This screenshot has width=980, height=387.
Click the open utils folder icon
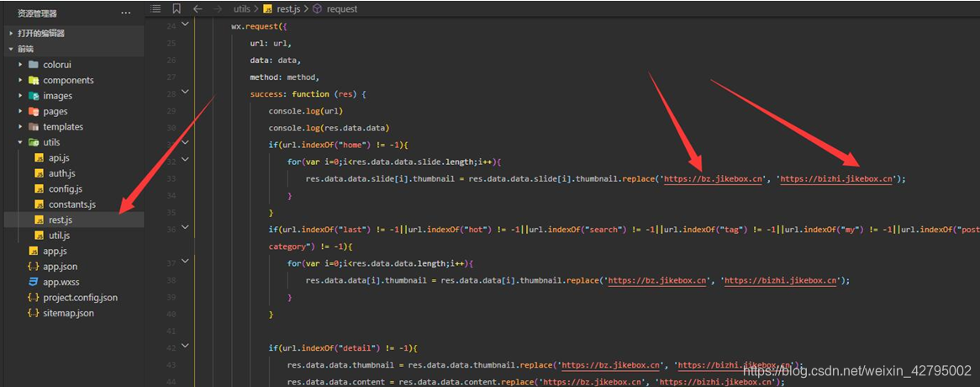(x=33, y=142)
